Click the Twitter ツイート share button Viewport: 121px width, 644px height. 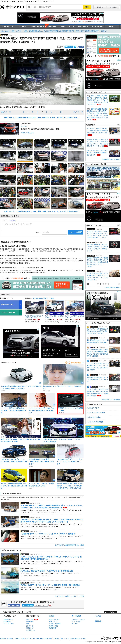pos(69,47)
